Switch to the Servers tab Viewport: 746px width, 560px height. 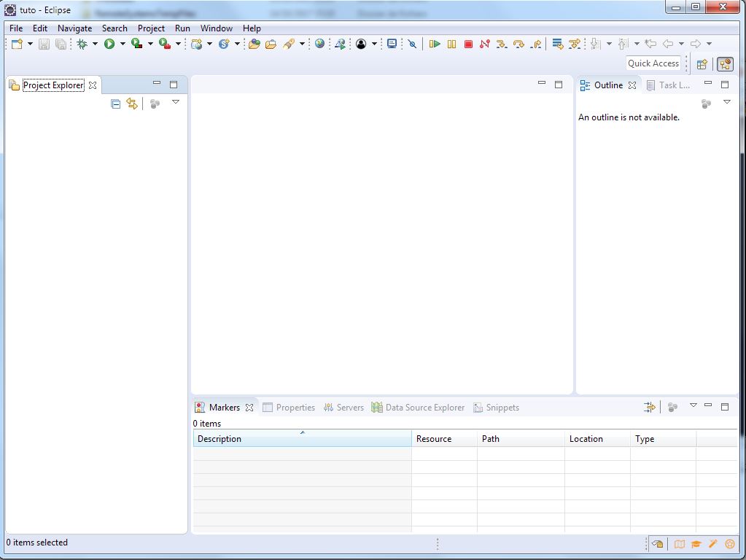click(343, 408)
